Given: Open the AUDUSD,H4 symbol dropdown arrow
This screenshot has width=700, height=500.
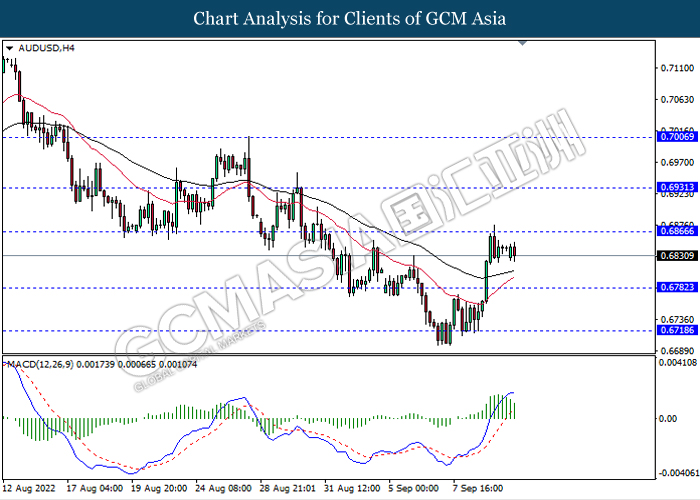Looking at the screenshot, I should click(9, 48).
